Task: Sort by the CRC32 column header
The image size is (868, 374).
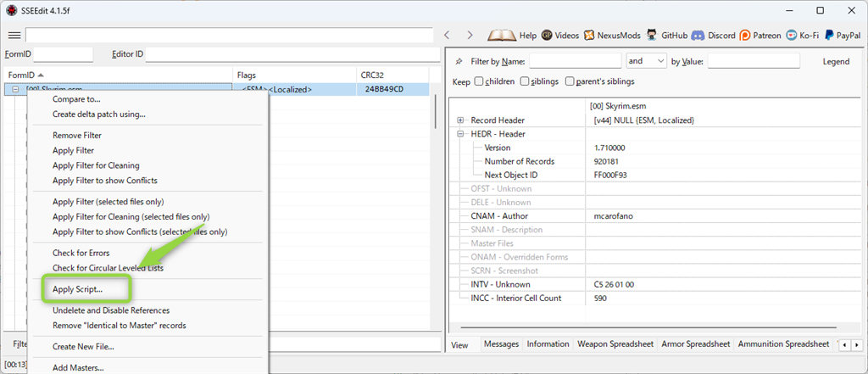Action: 392,75
